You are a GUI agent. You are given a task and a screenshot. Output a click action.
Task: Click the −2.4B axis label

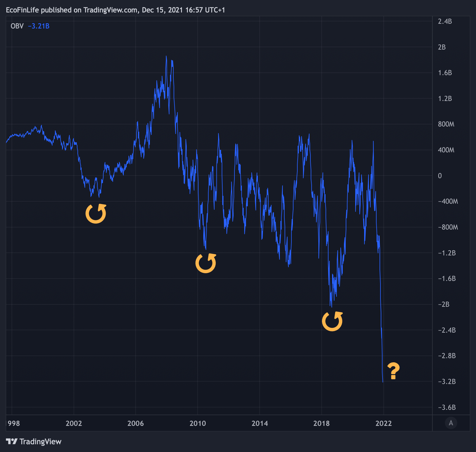point(447,330)
